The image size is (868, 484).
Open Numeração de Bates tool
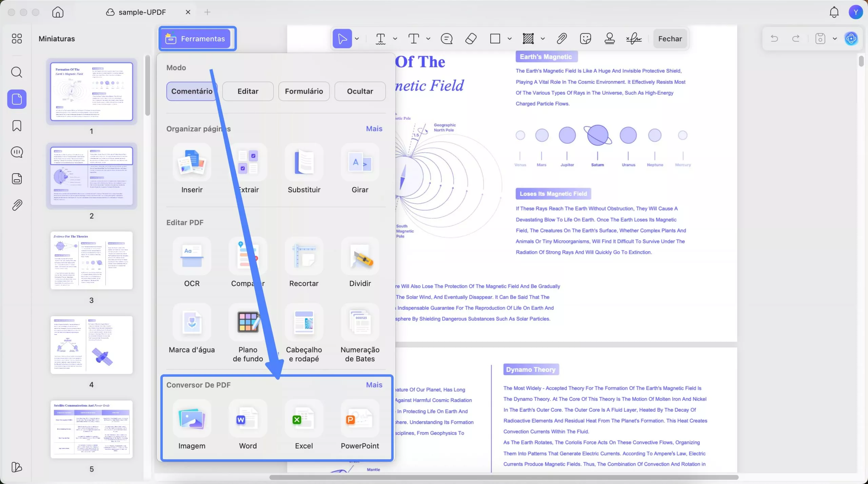tap(360, 334)
